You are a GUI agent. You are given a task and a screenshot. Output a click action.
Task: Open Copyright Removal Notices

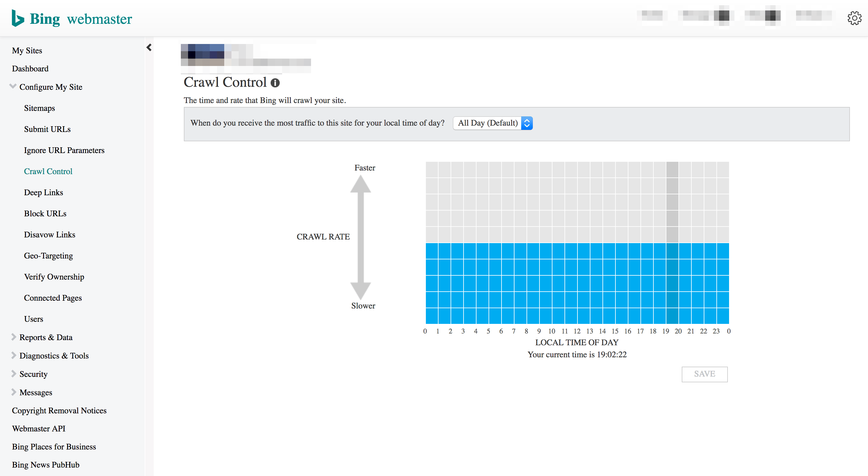(x=59, y=410)
